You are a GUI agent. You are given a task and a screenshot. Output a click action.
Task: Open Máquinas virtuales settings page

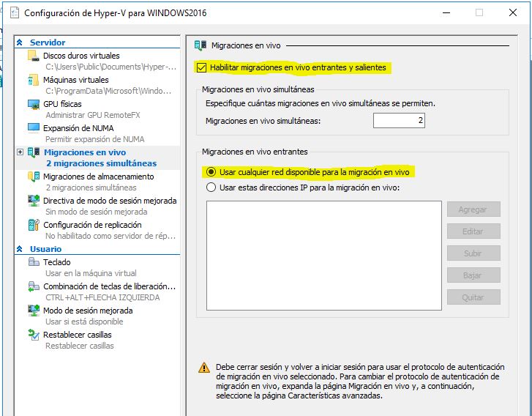76,80
